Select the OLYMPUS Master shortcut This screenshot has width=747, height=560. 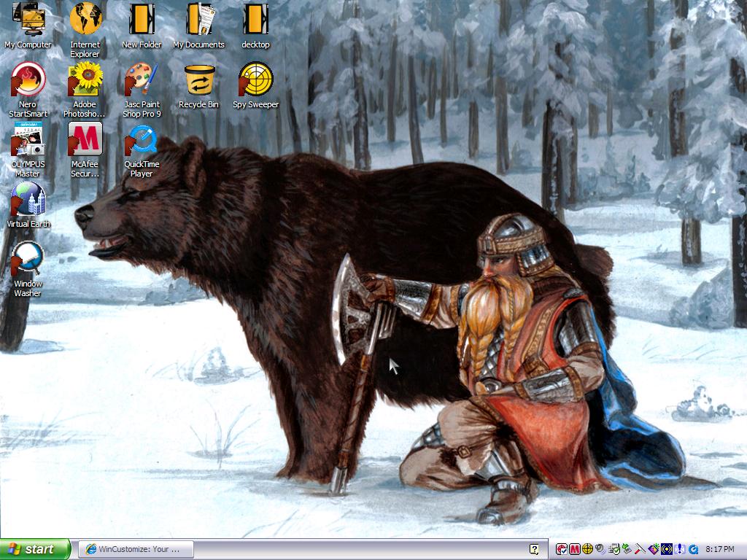[x=28, y=149]
